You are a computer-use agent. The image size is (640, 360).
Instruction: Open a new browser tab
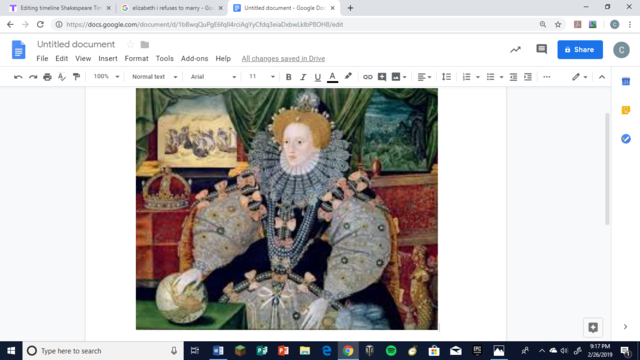click(350, 8)
